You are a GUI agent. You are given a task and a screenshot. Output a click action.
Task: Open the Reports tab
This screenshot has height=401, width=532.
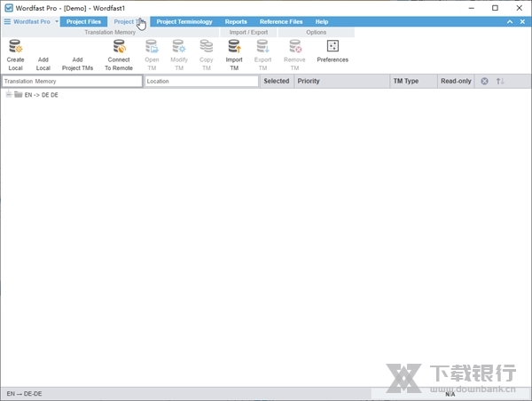point(236,21)
